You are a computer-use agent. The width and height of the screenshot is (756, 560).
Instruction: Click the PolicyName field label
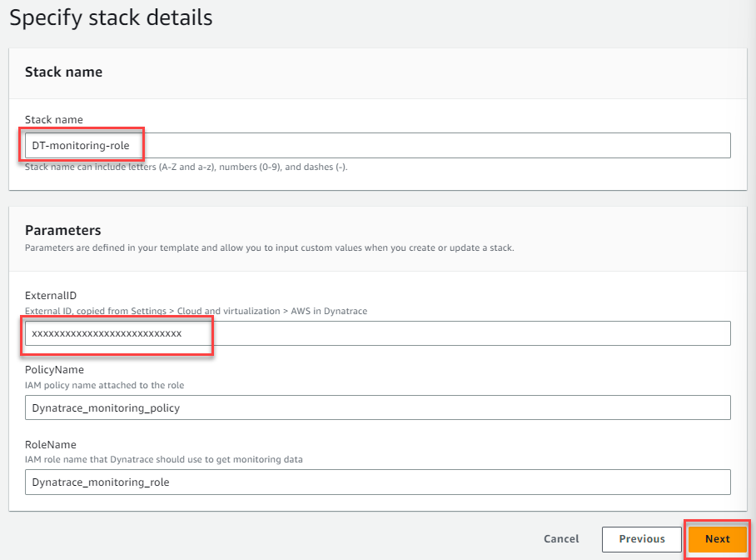(x=54, y=370)
